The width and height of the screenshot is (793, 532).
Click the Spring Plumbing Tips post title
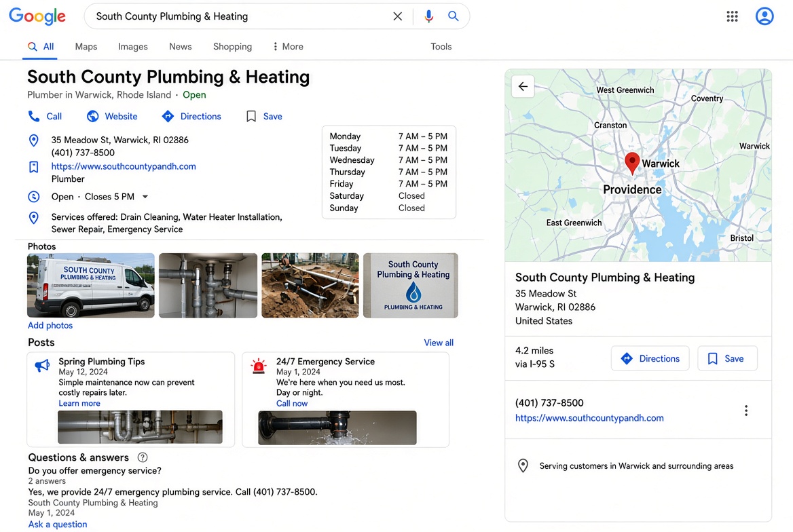[x=102, y=362]
